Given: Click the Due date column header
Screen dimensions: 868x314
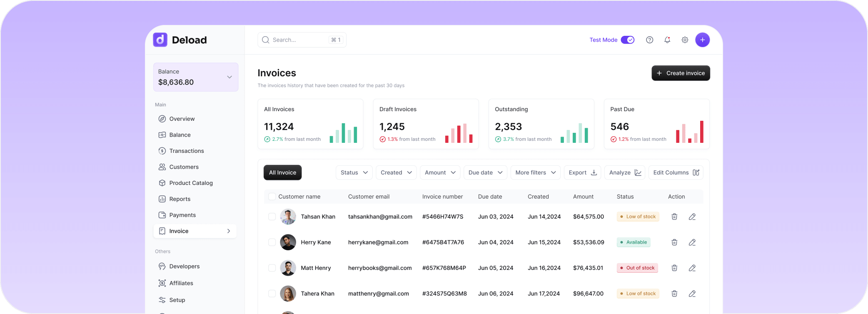Looking at the screenshot, I should [490, 197].
